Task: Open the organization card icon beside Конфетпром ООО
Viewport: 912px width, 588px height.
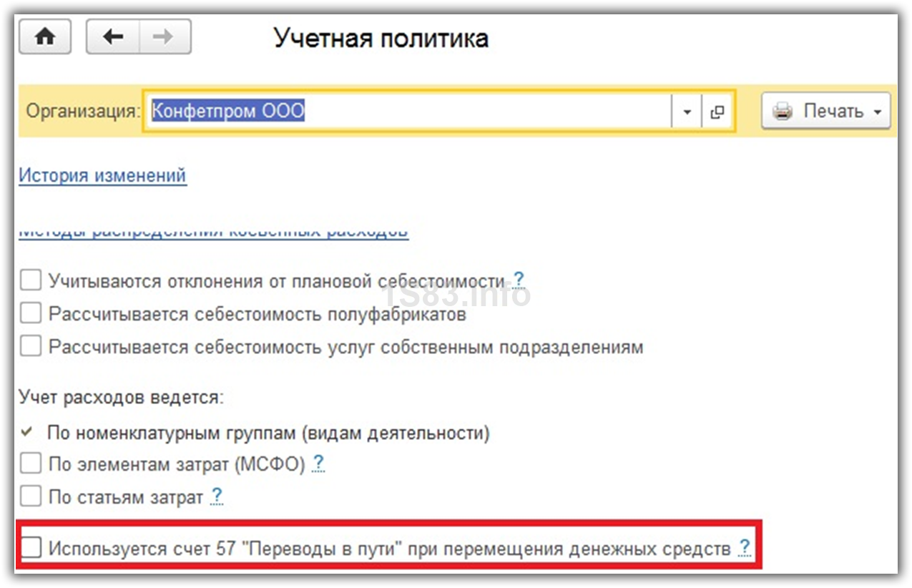Action: pos(717,112)
